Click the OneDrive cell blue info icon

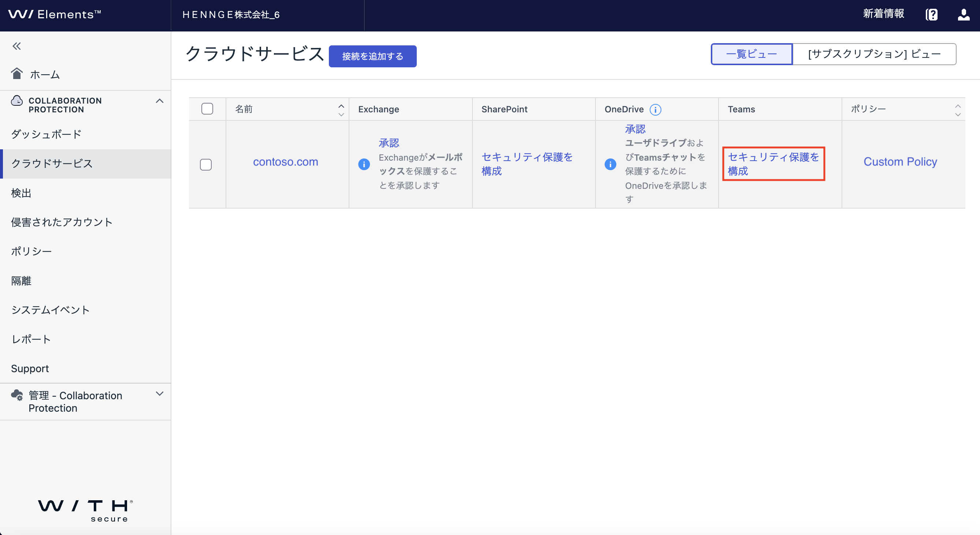(x=610, y=164)
